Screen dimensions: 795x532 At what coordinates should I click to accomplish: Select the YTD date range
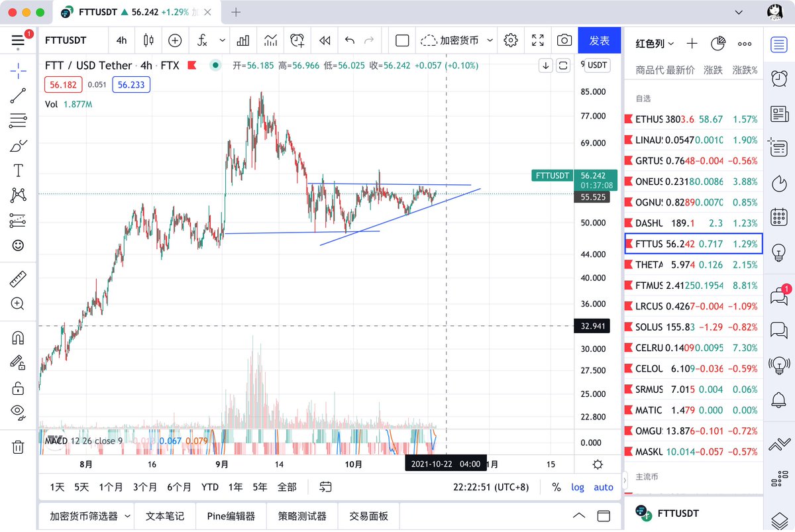tap(210, 487)
